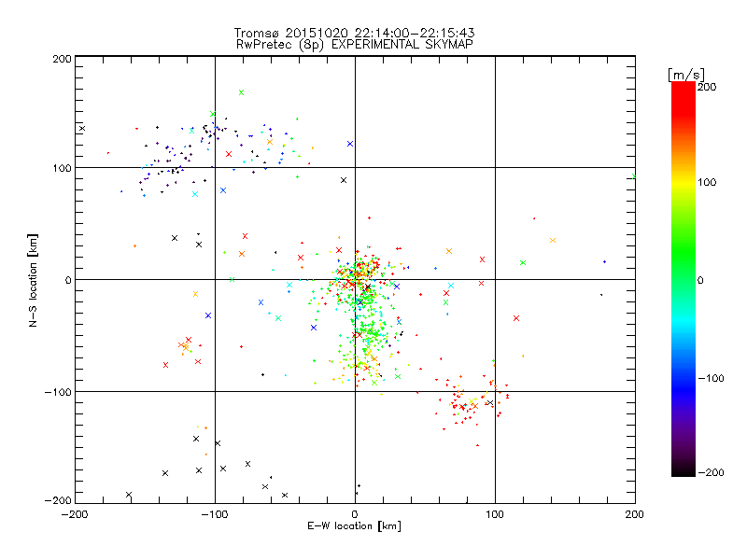Image resolution: width=747 pixels, height=560 pixels.
Task: Click the colorbar scale label 100
Action: coord(707,182)
